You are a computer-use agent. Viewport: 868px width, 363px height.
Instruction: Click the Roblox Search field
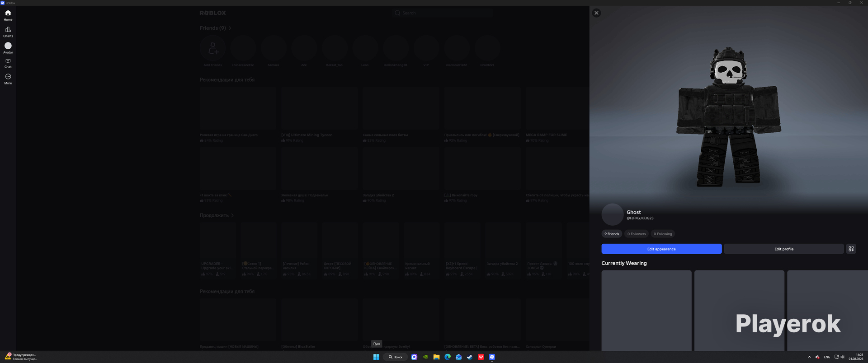443,13
